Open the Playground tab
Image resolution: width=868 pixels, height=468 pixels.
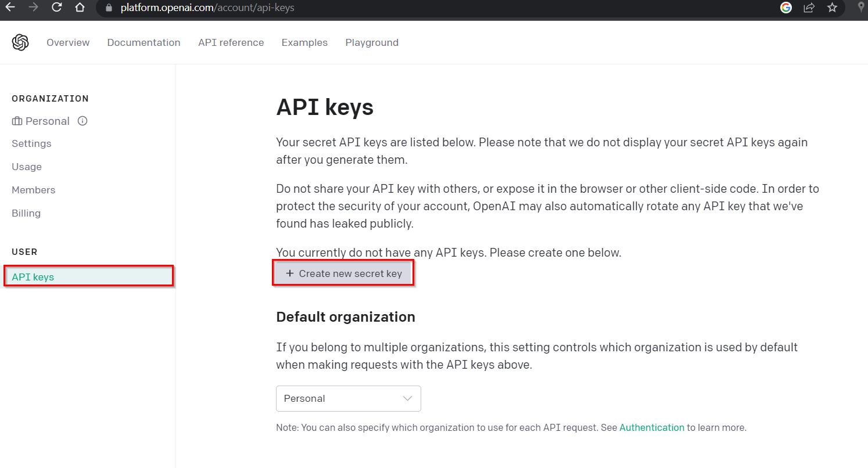[x=372, y=43]
